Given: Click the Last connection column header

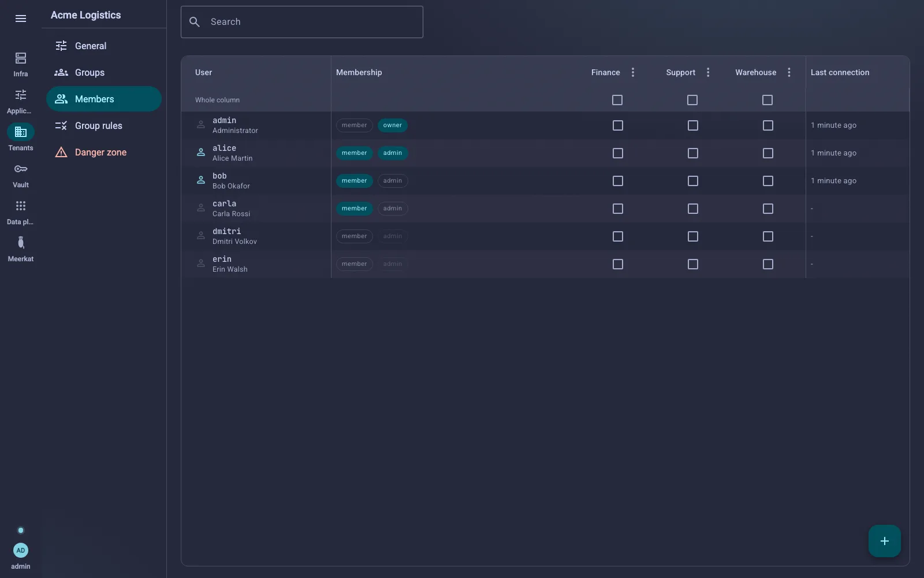Looking at the screenshot, I should 840,72.
